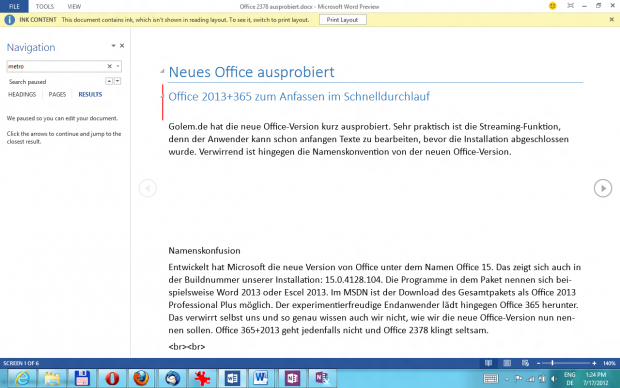Click the Neues Office ausprobiert title
Image resolution: width=620 pixels, height=388 pixels.
pos(251,72)
